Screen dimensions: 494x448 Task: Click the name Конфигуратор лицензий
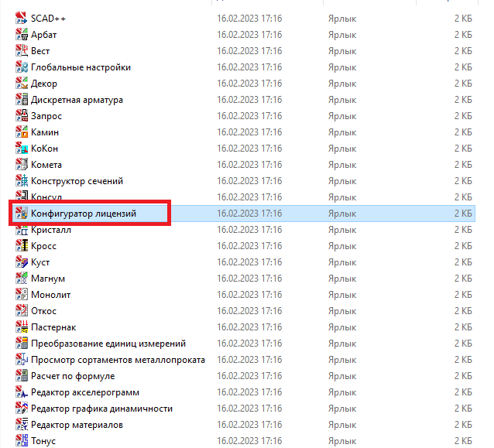pos(84,214)
